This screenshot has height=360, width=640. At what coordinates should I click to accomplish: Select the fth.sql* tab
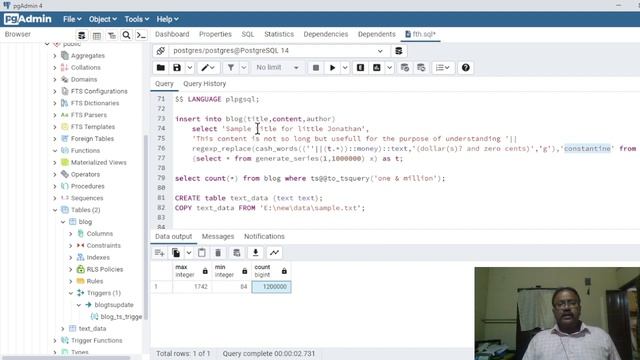(x=420, y=34)
